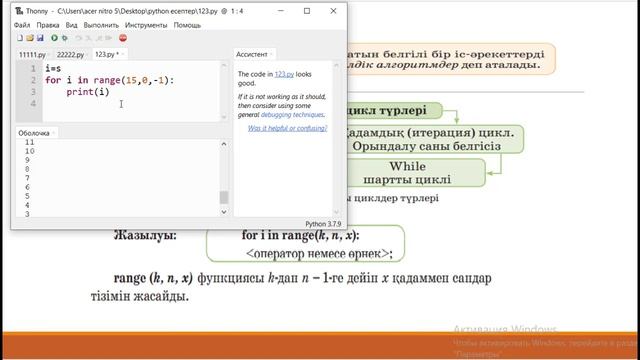640x360 pixels.
Task: Click the shell scrollbar down arrow
Action: coord(224,211)
